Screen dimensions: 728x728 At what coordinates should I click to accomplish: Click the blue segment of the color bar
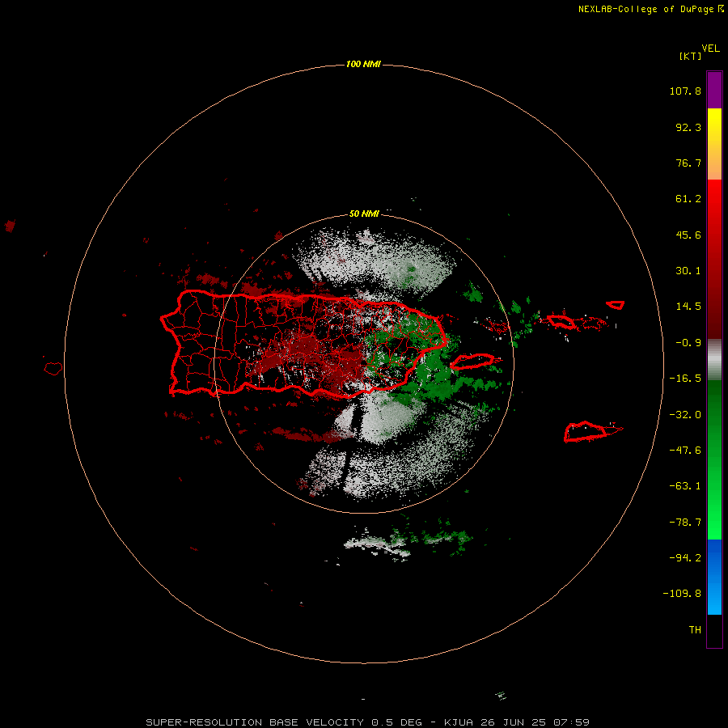714,577
